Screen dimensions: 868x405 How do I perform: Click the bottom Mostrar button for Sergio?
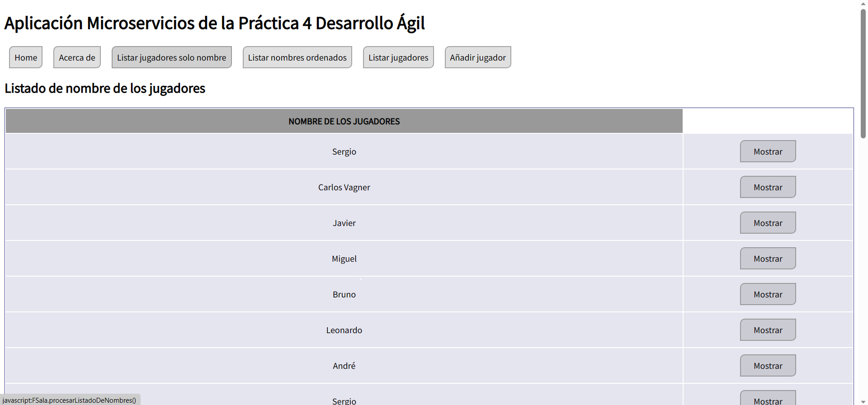pyautogui.click(x=767, y=400)
